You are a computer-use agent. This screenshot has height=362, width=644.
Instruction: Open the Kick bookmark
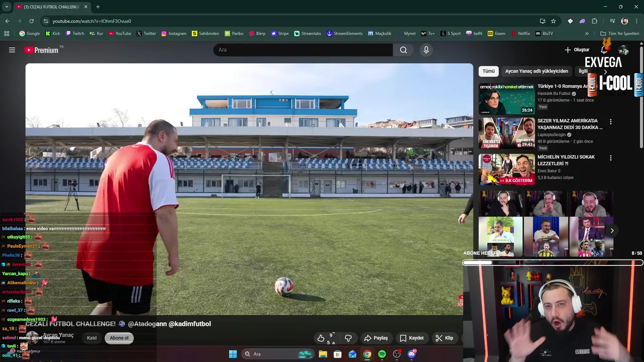[x=52, y=34]
